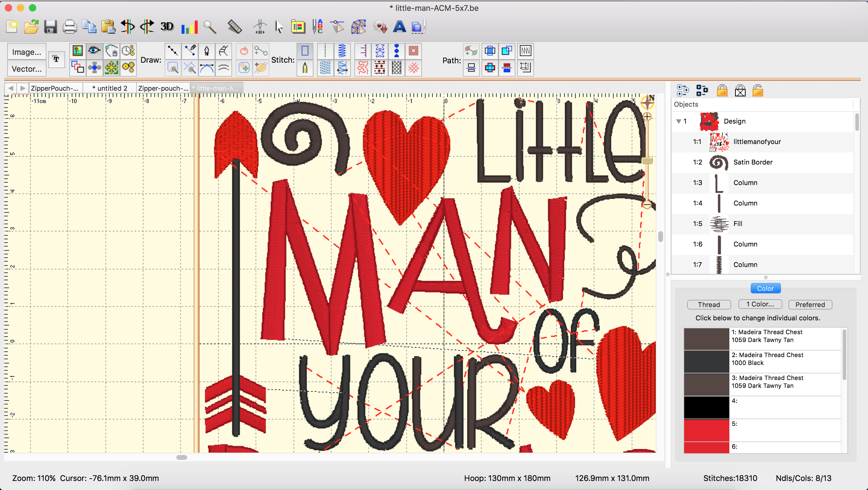
Task: Click the ruler measure tool icon
Action: pos(234,27)
